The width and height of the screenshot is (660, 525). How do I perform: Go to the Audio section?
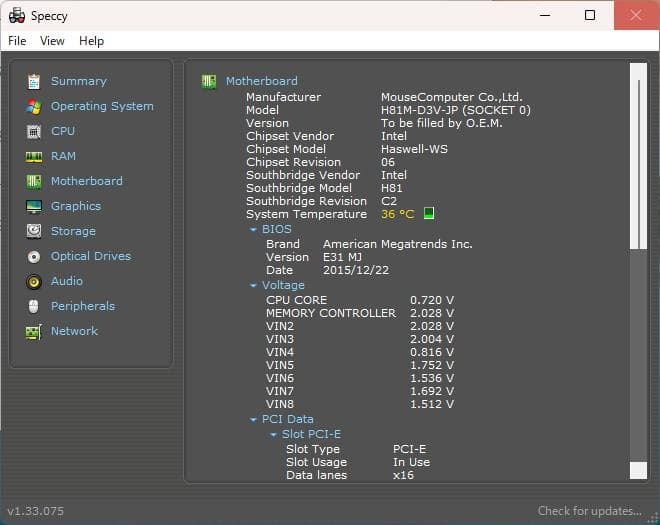(x=67, y=281)
